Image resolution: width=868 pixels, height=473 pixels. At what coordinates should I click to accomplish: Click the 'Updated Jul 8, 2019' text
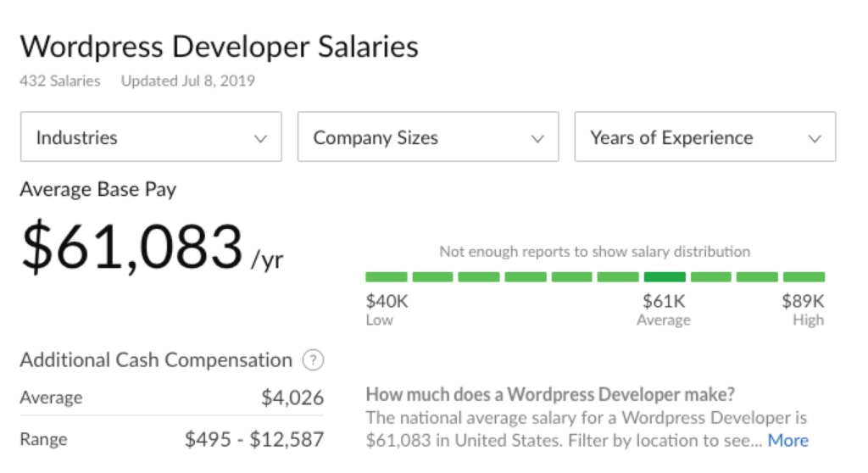pos(187,81)
